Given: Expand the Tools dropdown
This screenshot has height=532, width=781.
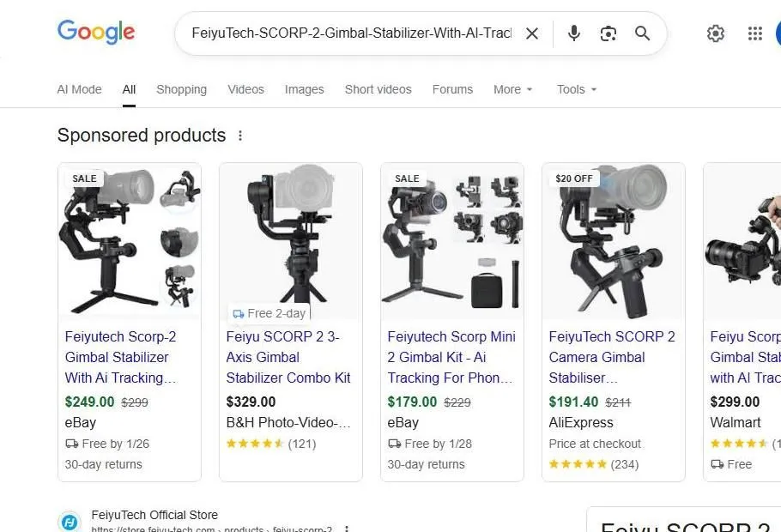Looking at the screenshot, I should [576, 89].
